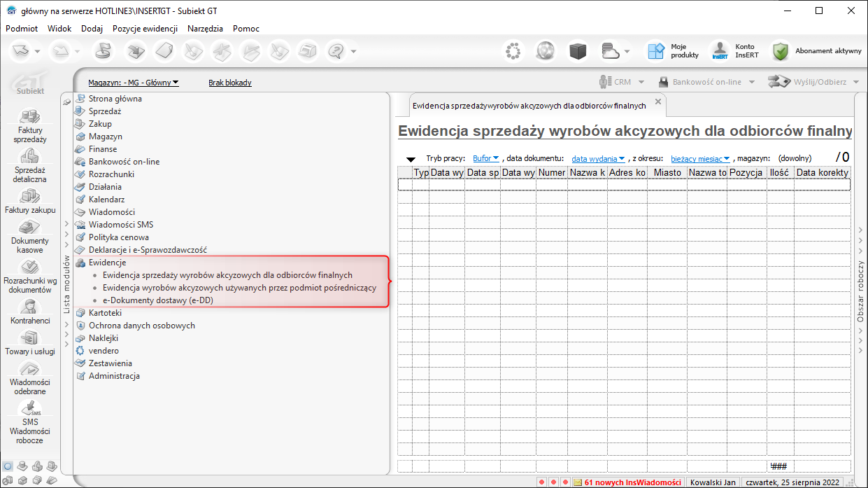This screenshot has height=488, width=868.
Task: Click the printer toolbar icon
Action: 307,50
